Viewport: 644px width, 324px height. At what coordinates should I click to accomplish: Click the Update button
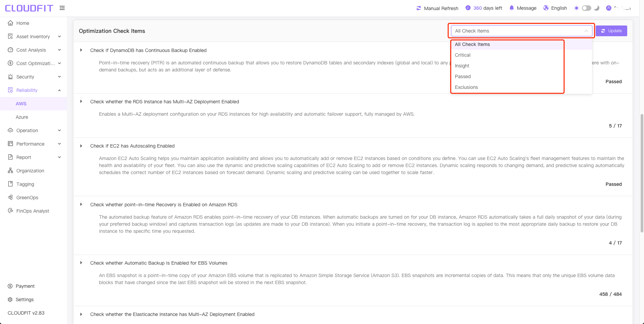[x=611, y=31]
